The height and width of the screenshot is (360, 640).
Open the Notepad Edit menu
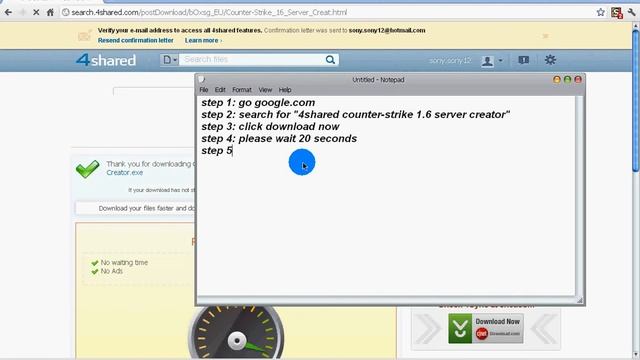[220, 90]
